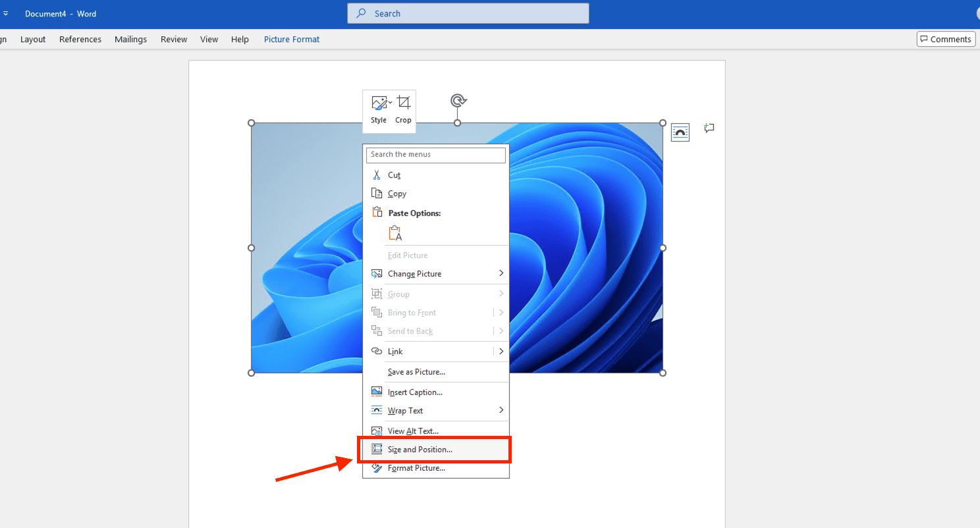
Task: Choose Save as Picture option
Action: (x=416, y=372)
